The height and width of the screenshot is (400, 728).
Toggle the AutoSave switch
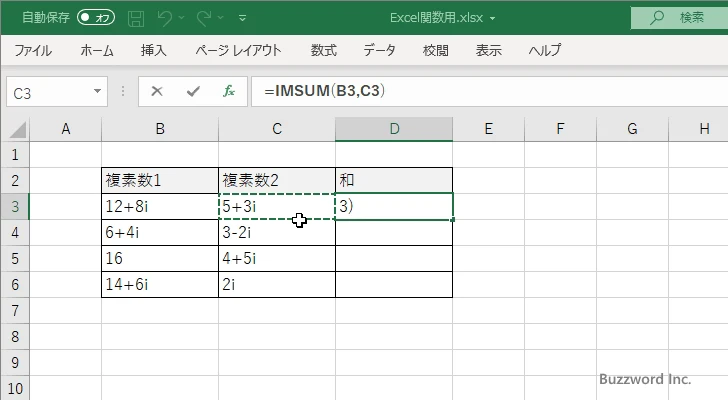[x=96, y=18]
